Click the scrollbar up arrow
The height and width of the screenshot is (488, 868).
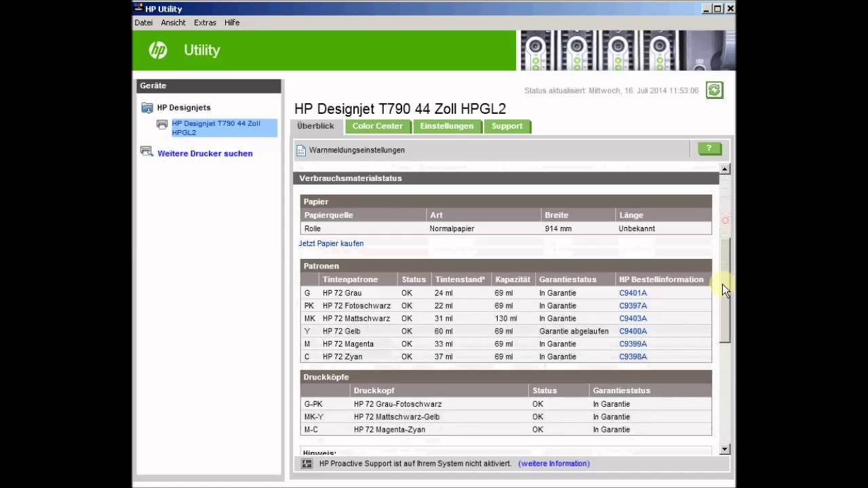click(x=725, y=169)
